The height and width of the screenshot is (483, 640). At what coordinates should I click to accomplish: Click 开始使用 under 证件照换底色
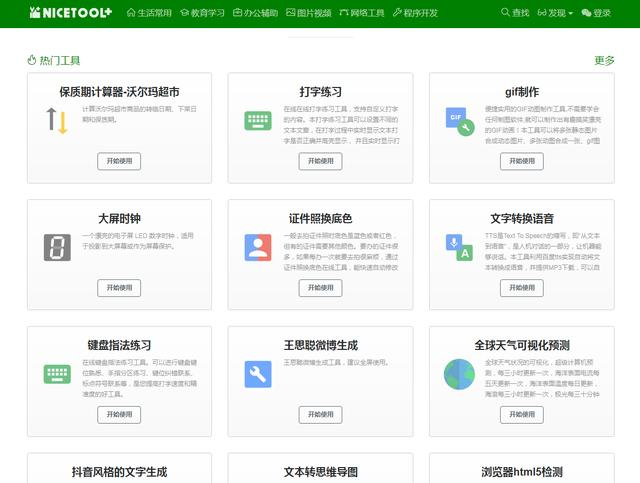(x=320, y=288)
